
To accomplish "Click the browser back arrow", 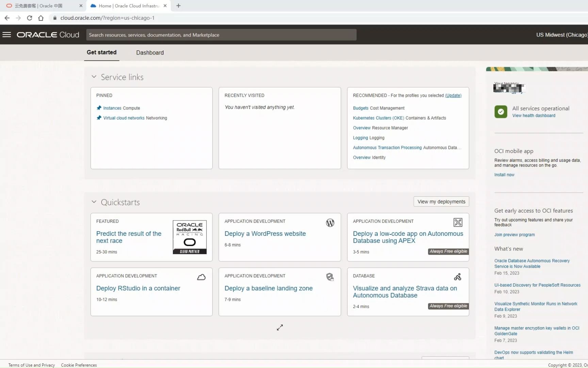I will (x=7, y=18).
